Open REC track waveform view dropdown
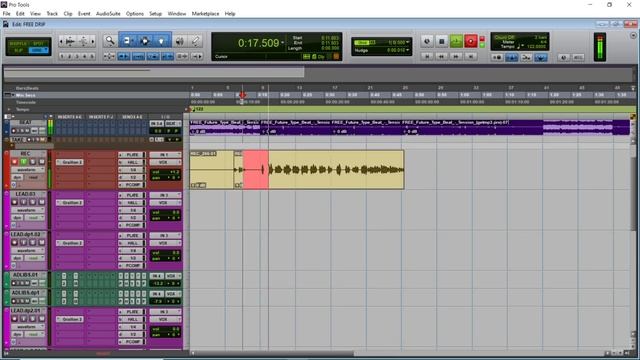The width and height of the screenshot is (640, 360). [x=28, y=169]
